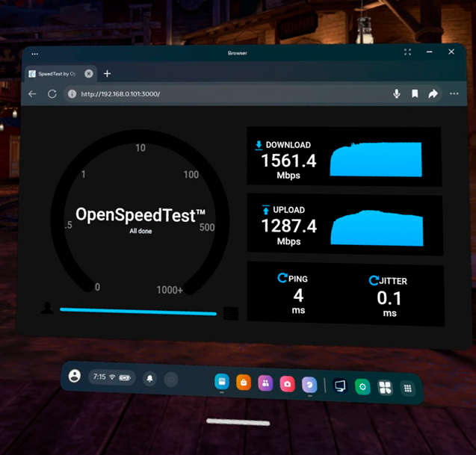Enter fullscreen view of browser window
This screenshot has width=476, height=455.
(407, 52)
